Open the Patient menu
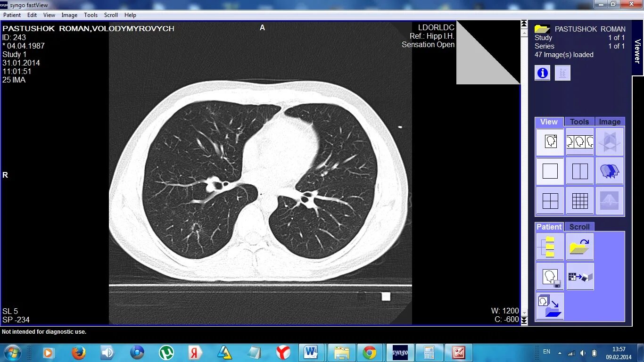644x362 pixels. pos(12,15)
